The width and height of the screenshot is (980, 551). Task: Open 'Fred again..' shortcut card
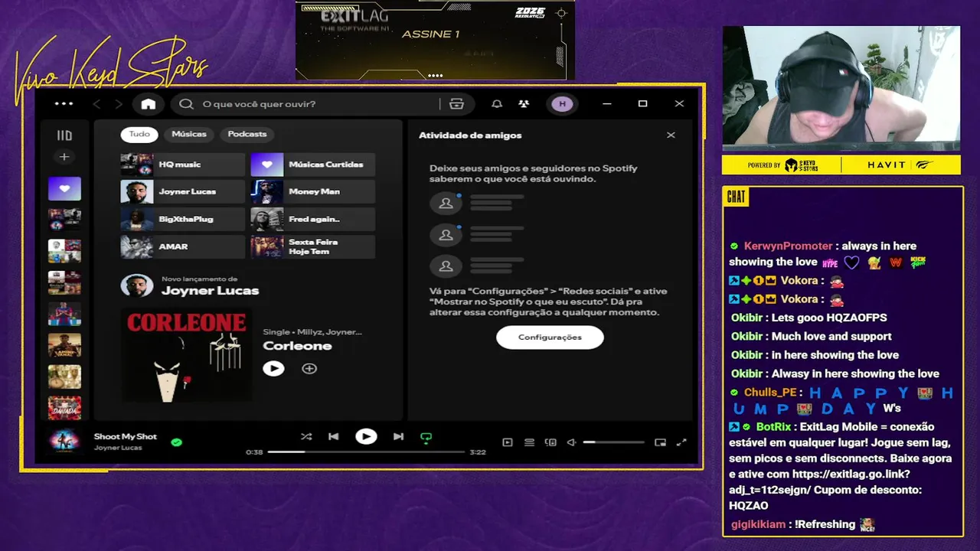313,220
